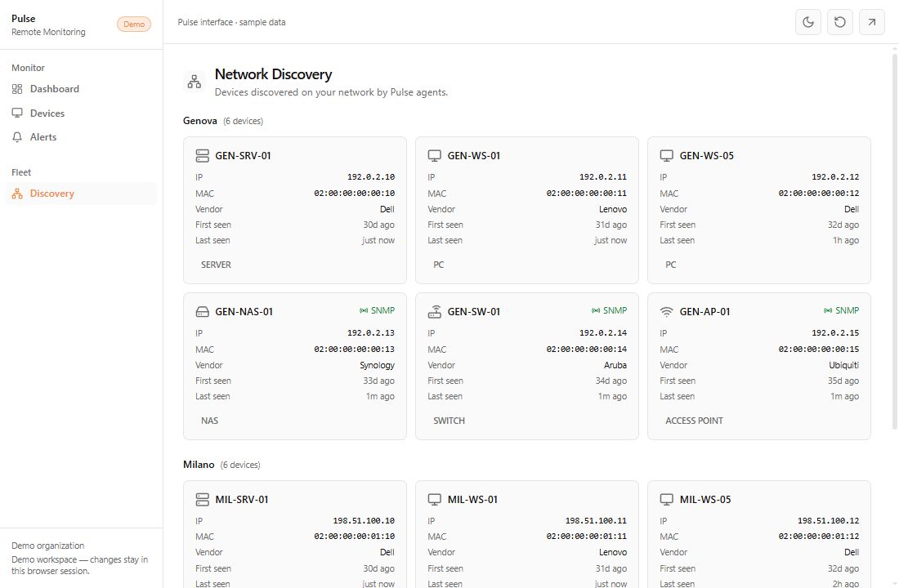Open the GEN-SRV-01 device card title

pos(243,155)
